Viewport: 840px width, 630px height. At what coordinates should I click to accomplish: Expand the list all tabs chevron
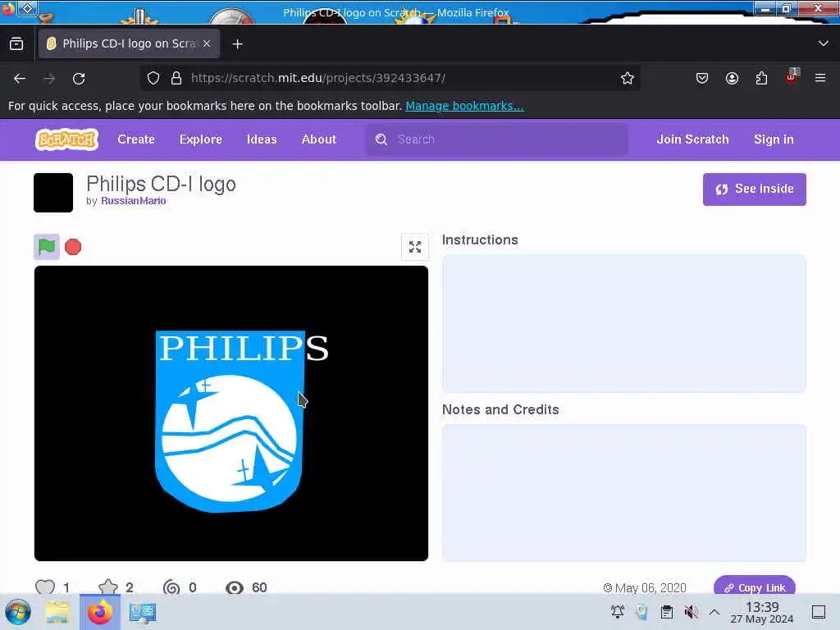824,43
